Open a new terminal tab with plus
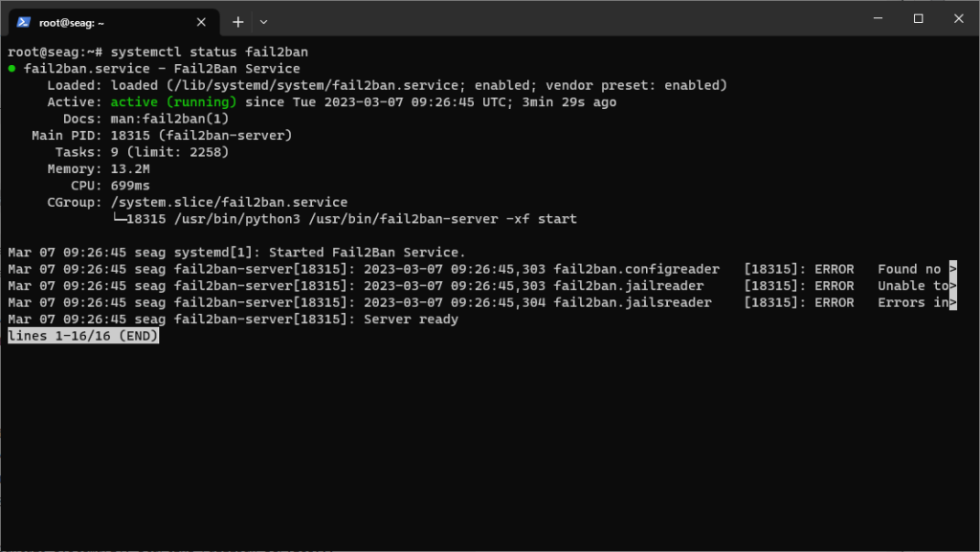Viewport: 980px width, 552px height. pyautogui.click(x=238, y=22)
